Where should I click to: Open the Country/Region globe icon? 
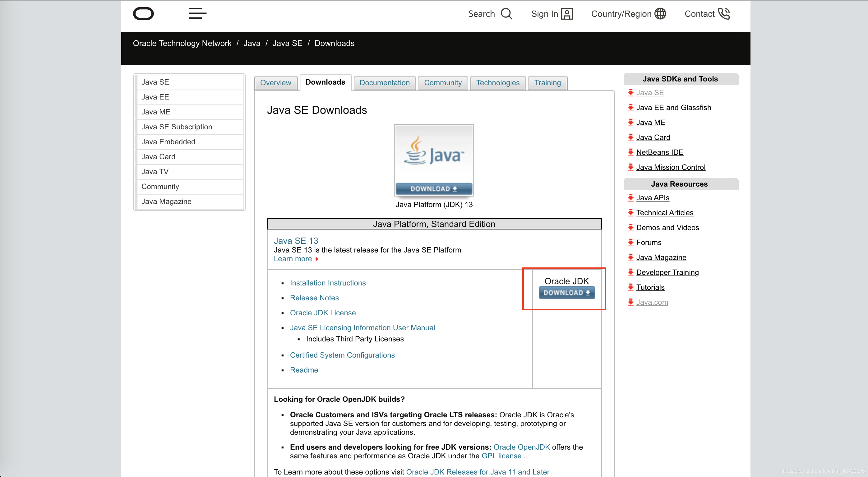660,14
